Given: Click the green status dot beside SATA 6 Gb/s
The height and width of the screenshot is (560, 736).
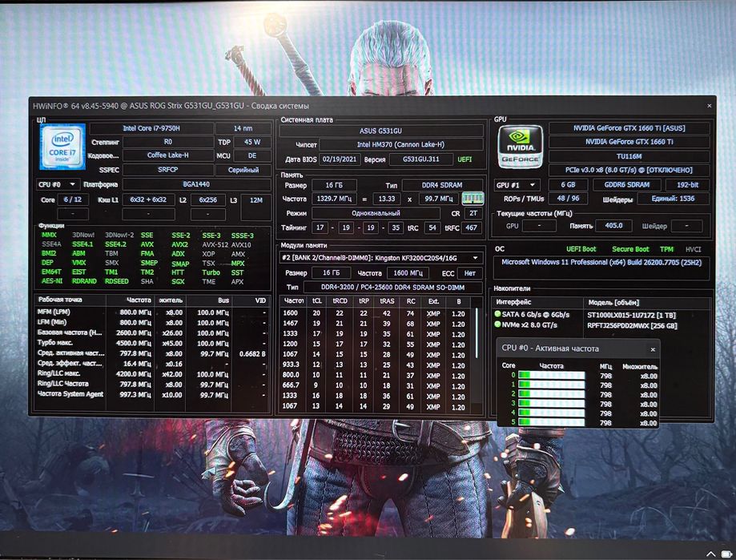Looking at the screenshot, I should click(497, 314).
